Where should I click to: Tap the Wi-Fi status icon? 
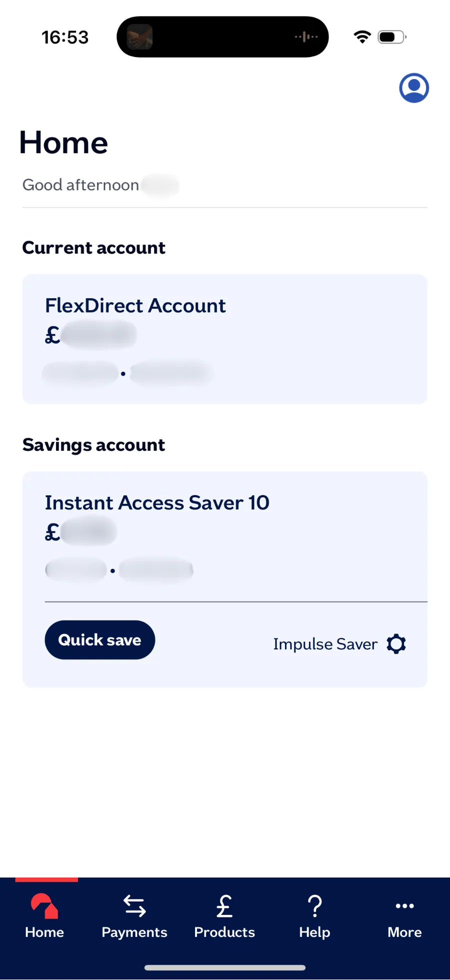pyautogui.click(x=361, y=36)
